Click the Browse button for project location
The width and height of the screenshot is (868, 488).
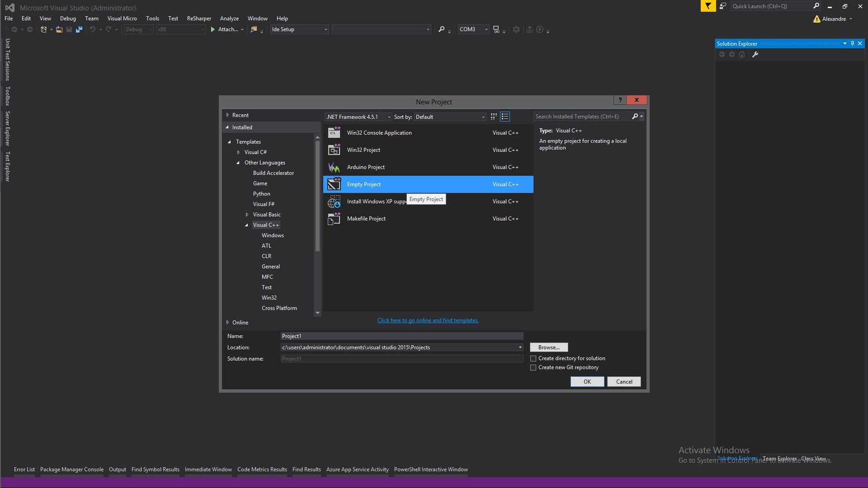[x=548, y=347]
